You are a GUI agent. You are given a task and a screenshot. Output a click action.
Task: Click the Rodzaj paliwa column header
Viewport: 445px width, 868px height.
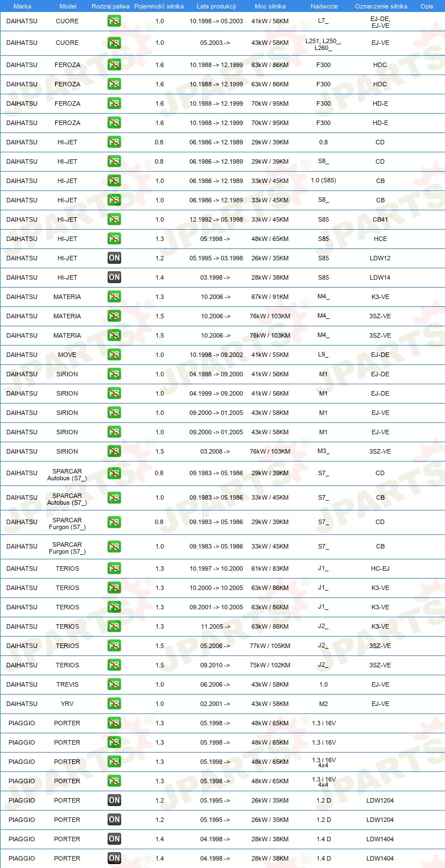(x=111, y=6)
